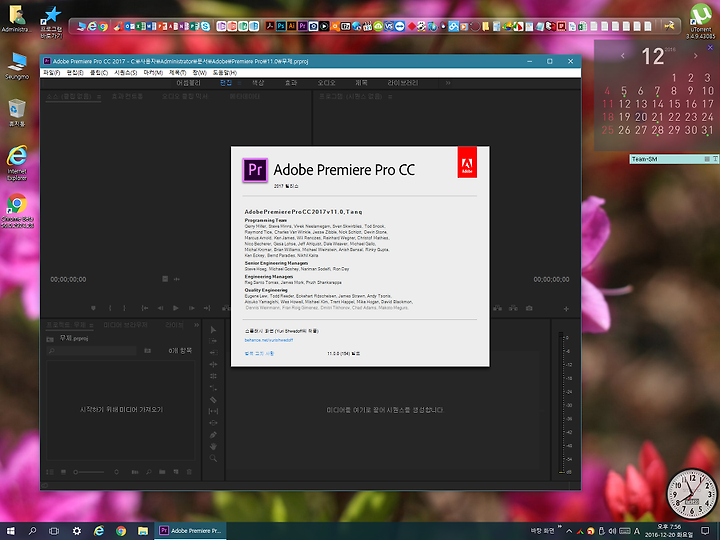720x540 pixels.
Task: Open 편집 workspace menu icon
Action: [x=239, y=83]
